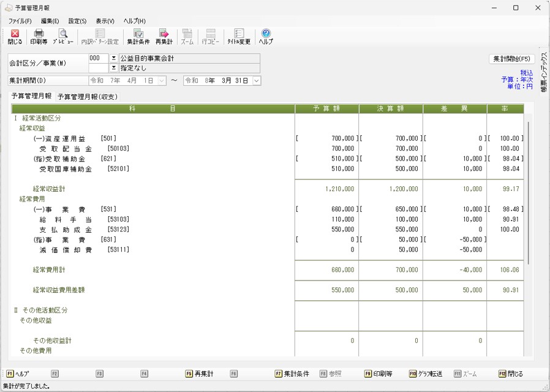
Task: Open the 設定(S) menu
Action: [x=77, y=21]
